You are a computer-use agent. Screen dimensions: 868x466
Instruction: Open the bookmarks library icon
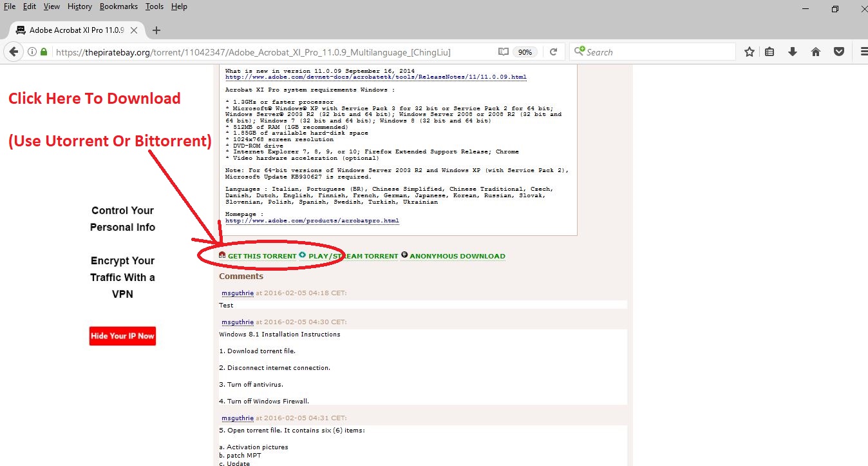point(770,52)
